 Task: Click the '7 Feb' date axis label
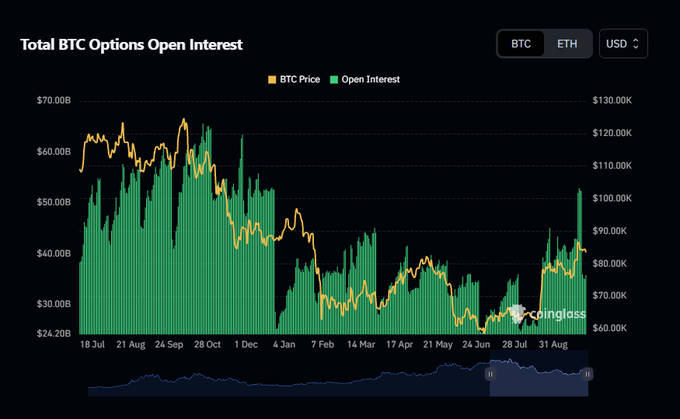point(323,344)
